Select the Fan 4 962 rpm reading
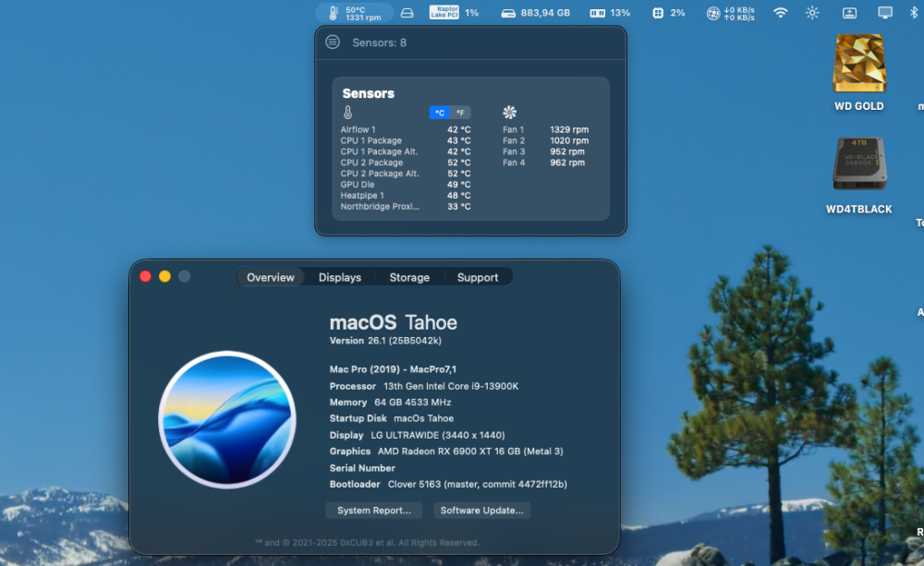Viewport: 924px width, 566px height. tap(544, 163)
